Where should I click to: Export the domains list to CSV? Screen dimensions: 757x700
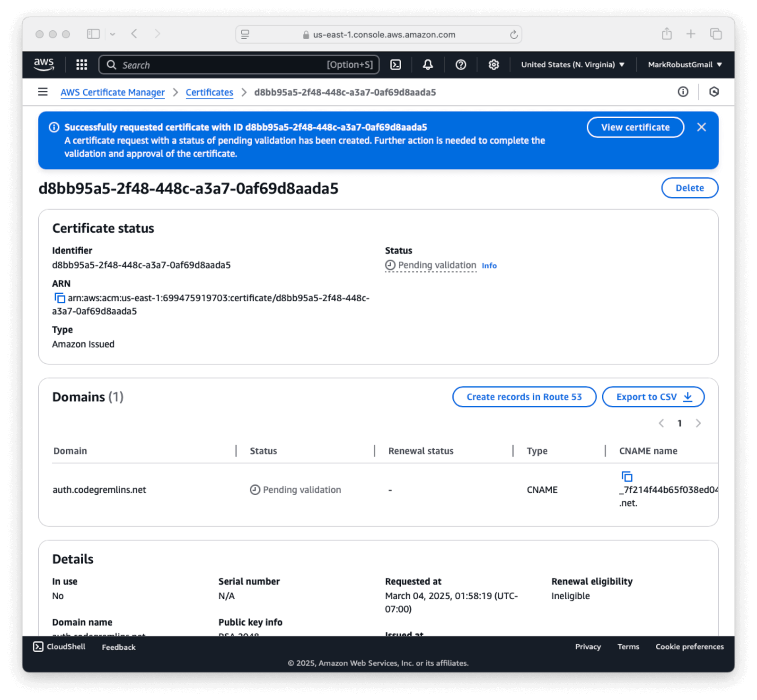(x=653, y=397)
